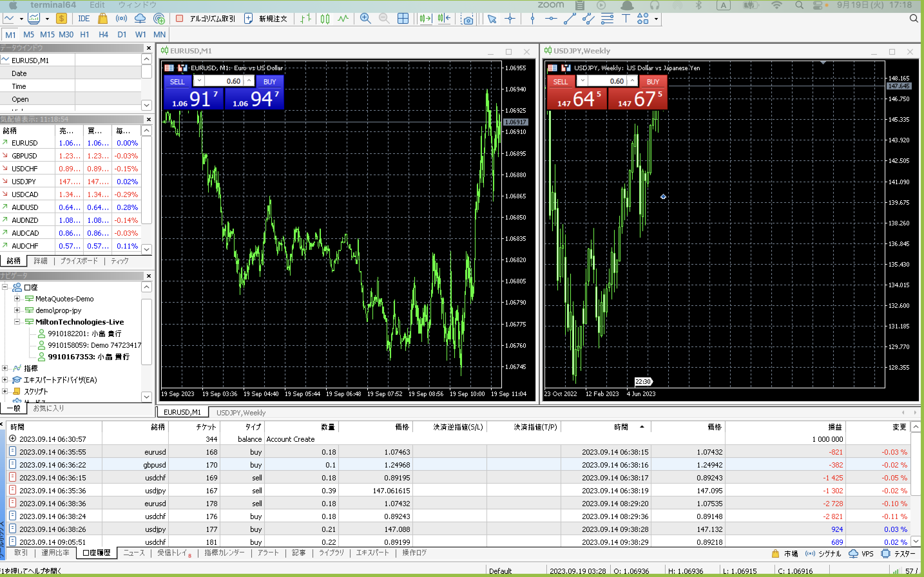Click the screenshot camera icon
Viewport: 924px width, 577px height.
tap(468, 19)
